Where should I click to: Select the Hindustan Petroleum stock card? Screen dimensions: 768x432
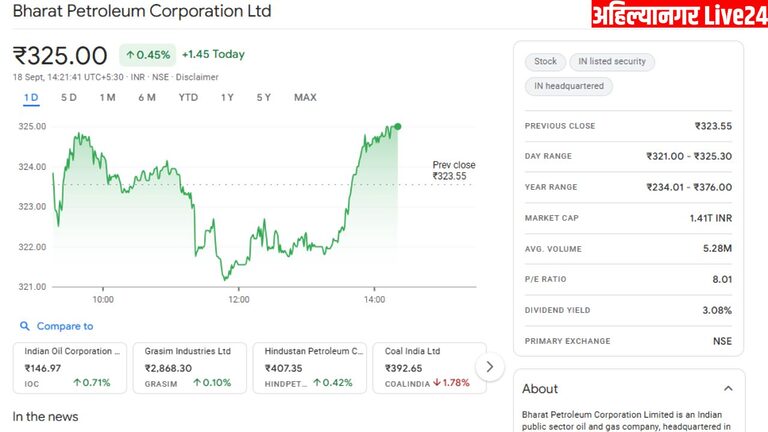click(x=310, y=367)
